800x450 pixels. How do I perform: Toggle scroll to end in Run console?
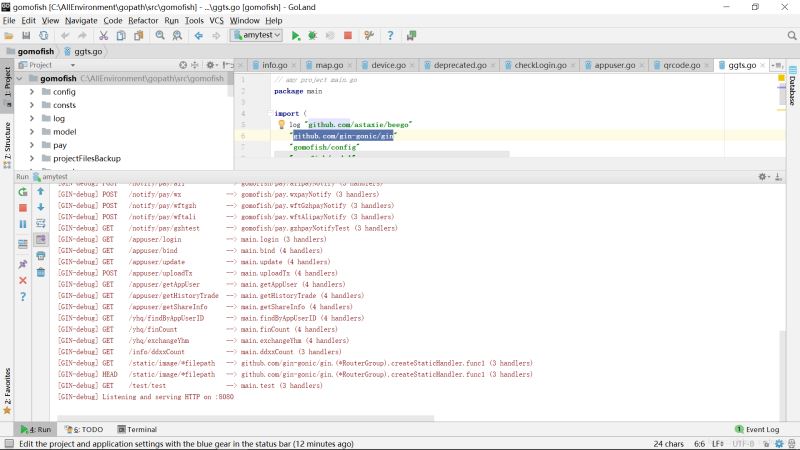41,240
